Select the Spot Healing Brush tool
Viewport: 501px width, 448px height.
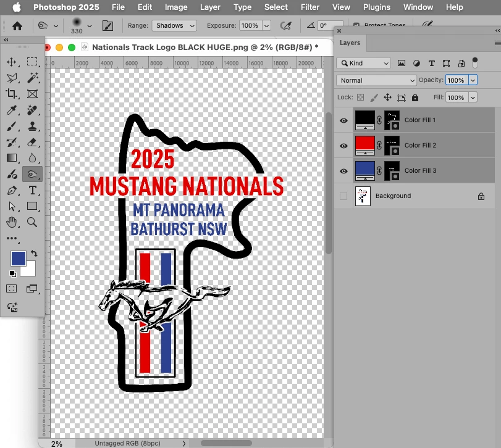[32, 110]
